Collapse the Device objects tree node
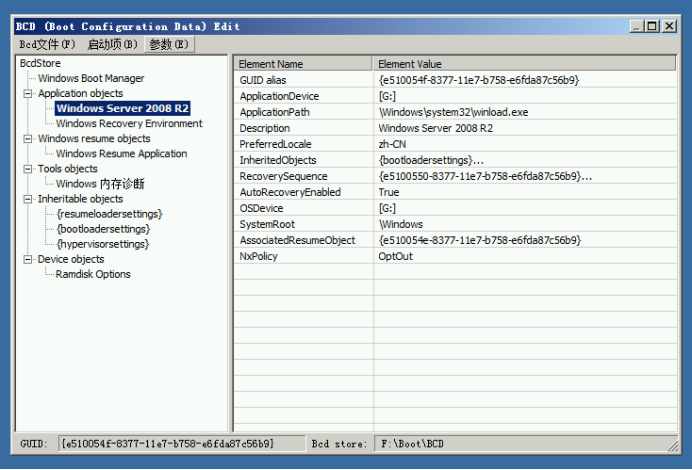692x470 pixels. pyautogui.click(x=28, y=259)
